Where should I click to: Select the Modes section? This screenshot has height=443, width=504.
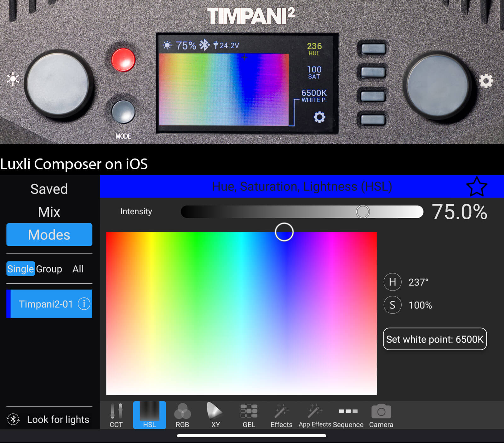49,235
